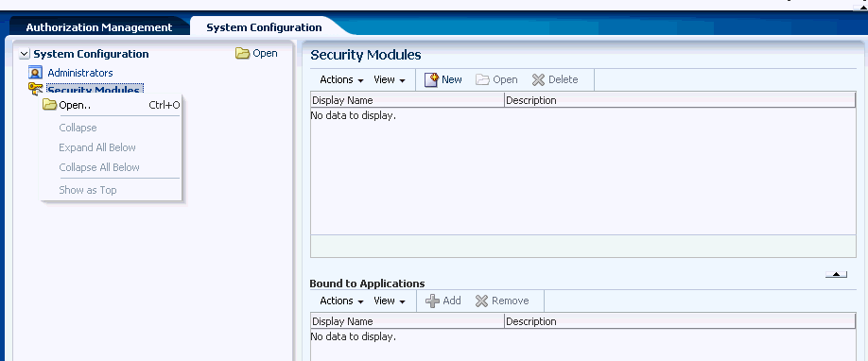Click the Delete X icon
The image size is (868, 361).
click(x=538, y=80)
